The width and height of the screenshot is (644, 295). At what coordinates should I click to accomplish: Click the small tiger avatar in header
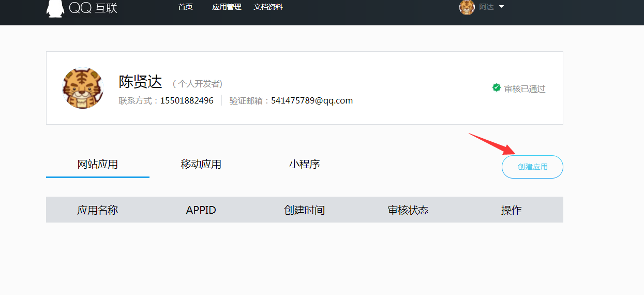pyautogui.click(x=467, y=7)
